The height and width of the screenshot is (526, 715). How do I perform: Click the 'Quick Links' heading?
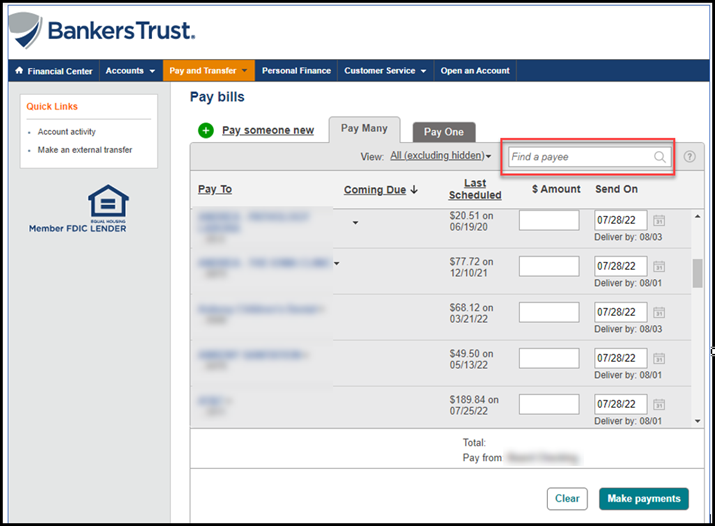(x=52, y=107)
